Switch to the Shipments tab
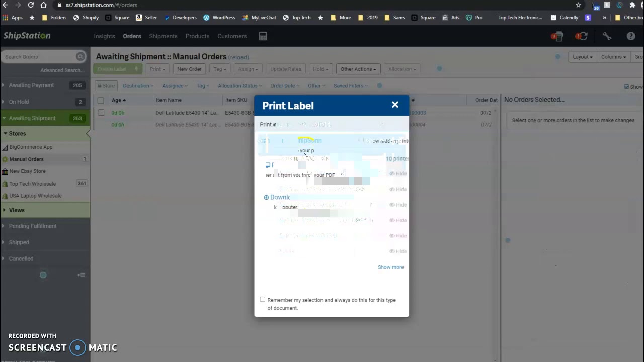This screenshot has height=362, width=644. [x=163, y=36]
